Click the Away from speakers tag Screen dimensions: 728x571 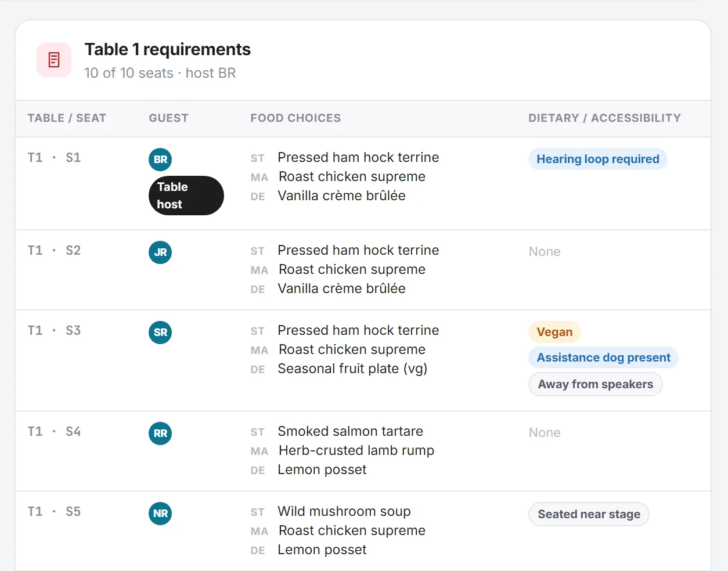(596, 384)
